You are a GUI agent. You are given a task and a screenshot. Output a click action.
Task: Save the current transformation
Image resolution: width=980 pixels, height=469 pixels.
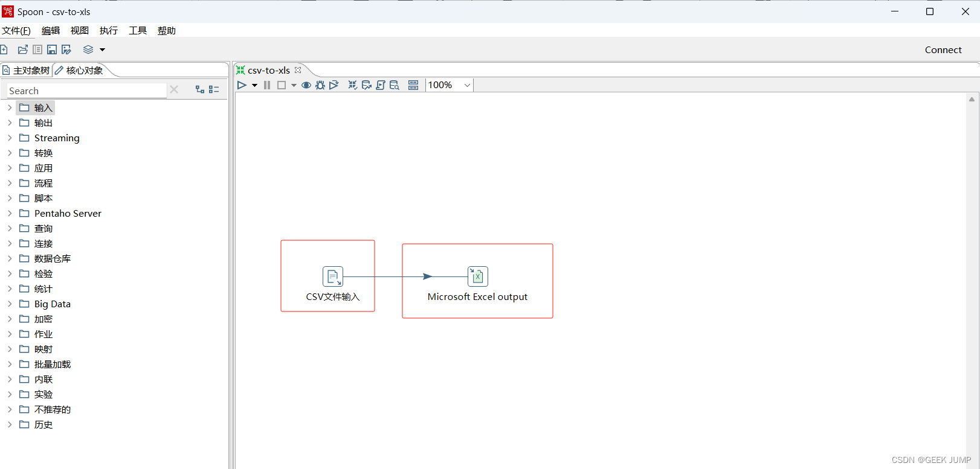[52, 49]
